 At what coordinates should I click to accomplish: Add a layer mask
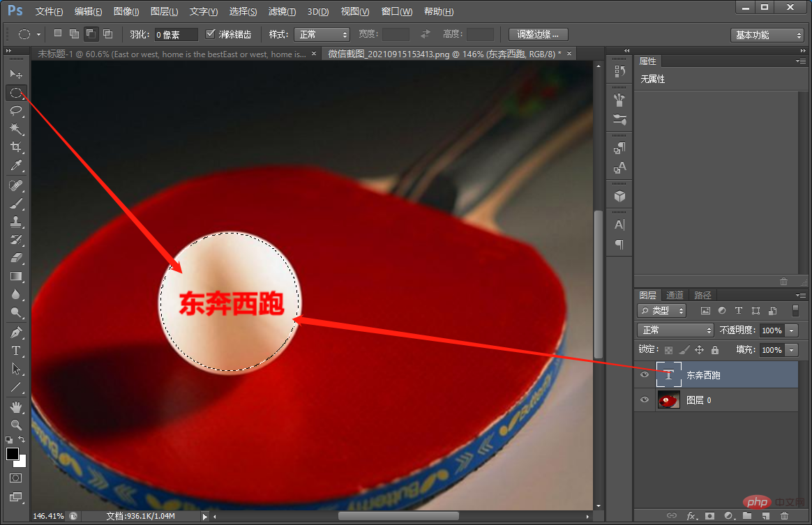pyautogui.click(x=710, y=516)
